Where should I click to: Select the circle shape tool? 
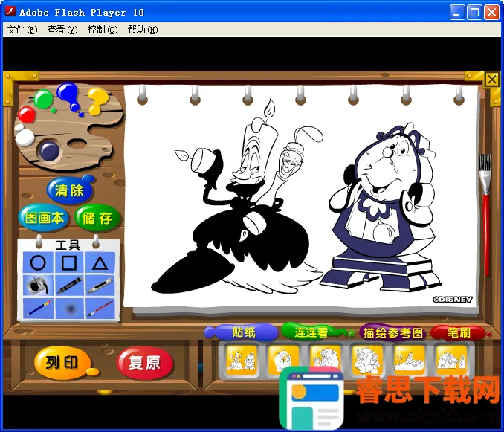(x=38, y=262)
